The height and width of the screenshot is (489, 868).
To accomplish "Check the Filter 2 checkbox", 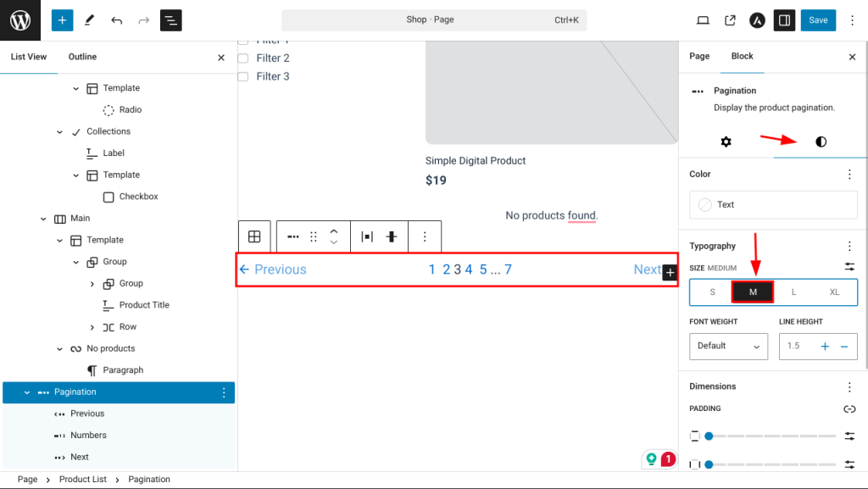I will 243,58.
